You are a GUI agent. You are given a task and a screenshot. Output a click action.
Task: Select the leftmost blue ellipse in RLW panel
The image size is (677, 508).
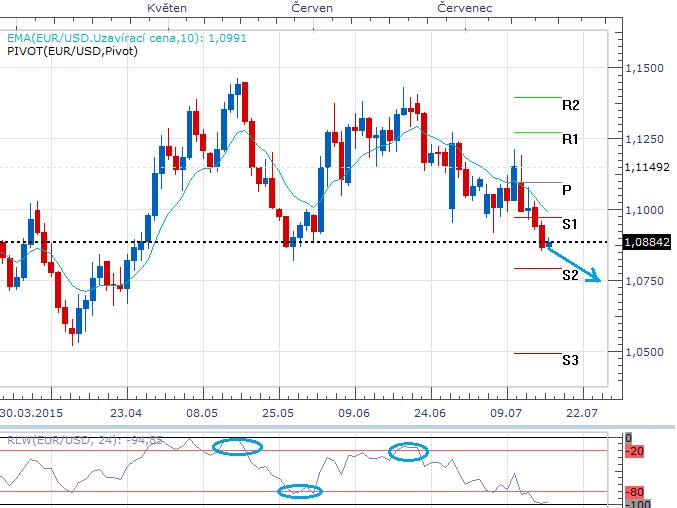tap(237, 447)
